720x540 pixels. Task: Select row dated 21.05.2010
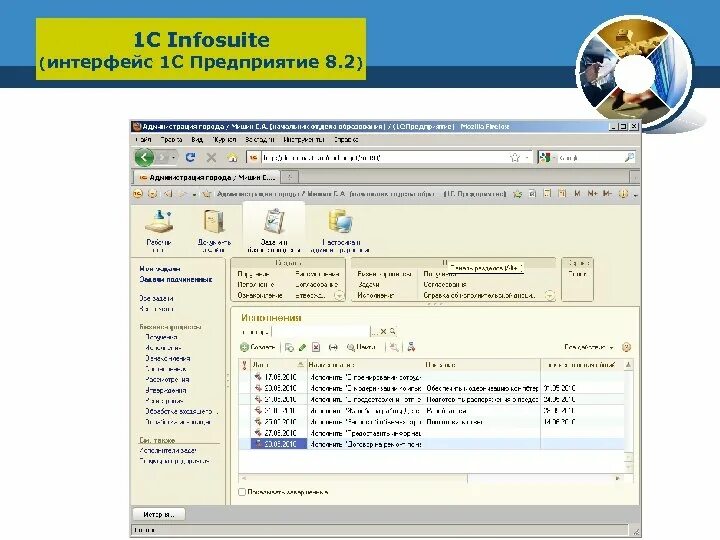click(x=432, y=399)
